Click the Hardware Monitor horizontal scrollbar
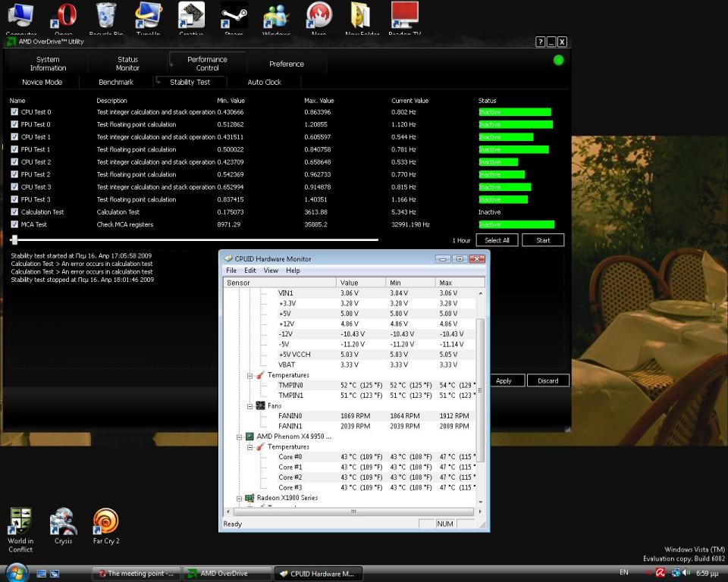The width and height of the screenshot is (728, 582). 353,512
